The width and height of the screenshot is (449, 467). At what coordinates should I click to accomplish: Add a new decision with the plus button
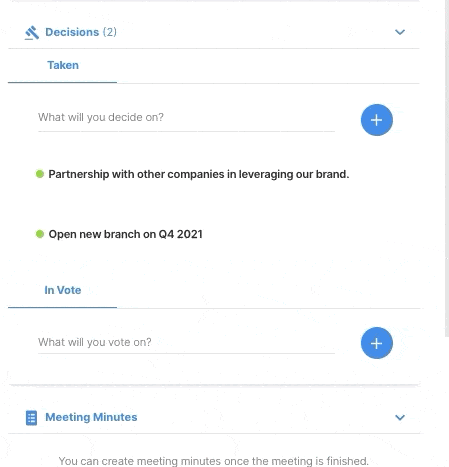click(x=377, y=120)
